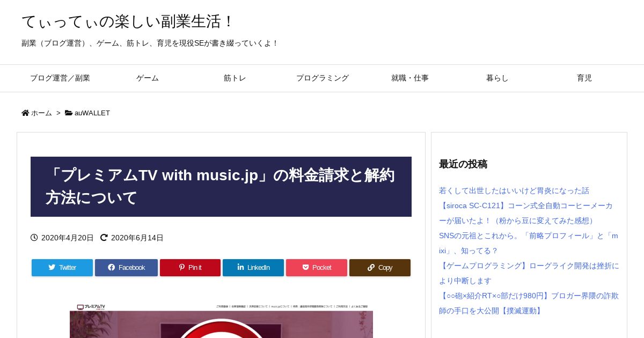Open the blog title てぃってぃの楽しい副業生活！
The image size is (644, 338).
pos(128,21)
